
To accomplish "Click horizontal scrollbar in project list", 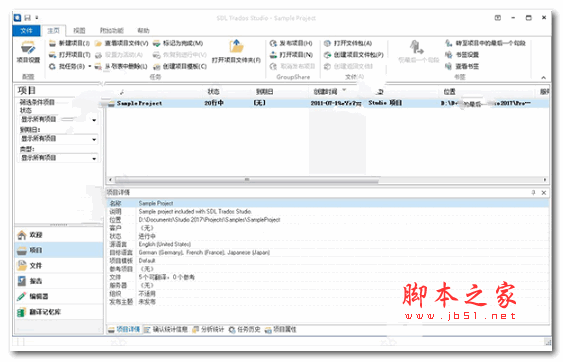I will click(247, 180).
